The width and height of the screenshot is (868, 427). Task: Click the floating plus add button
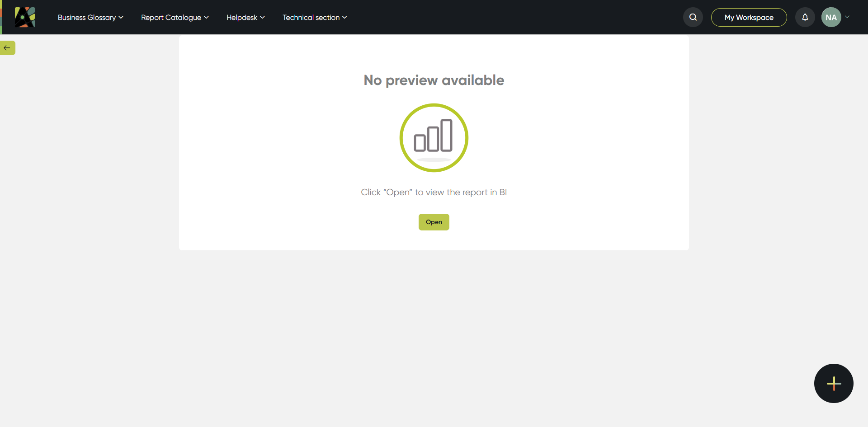834,383
